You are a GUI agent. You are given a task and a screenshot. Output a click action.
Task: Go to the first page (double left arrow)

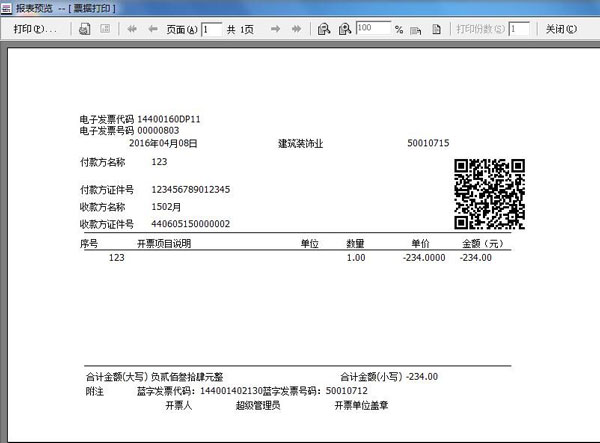point(132,29)
